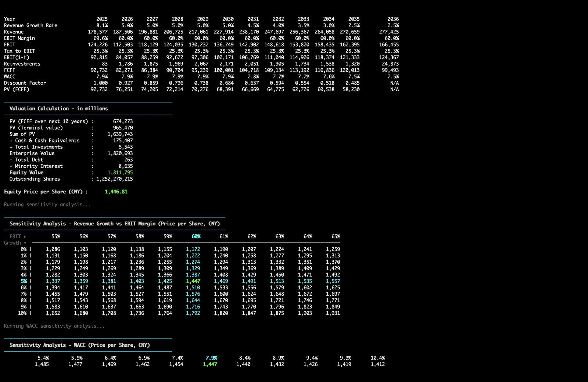Viewport: 588px width, 382px height.
Task: Click the 'EBIT(1-t)' row label
Action: [17, 57]
